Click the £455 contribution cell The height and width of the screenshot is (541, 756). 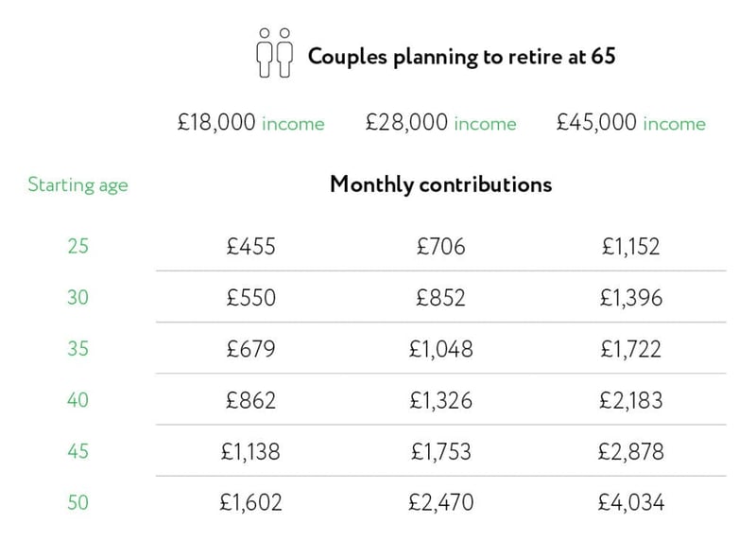[252, 247]
